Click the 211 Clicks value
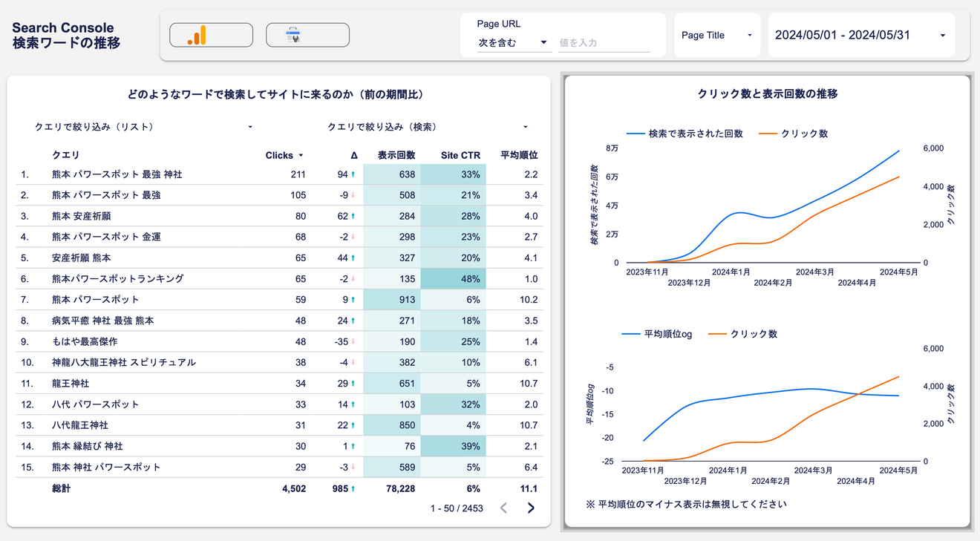 298,174
